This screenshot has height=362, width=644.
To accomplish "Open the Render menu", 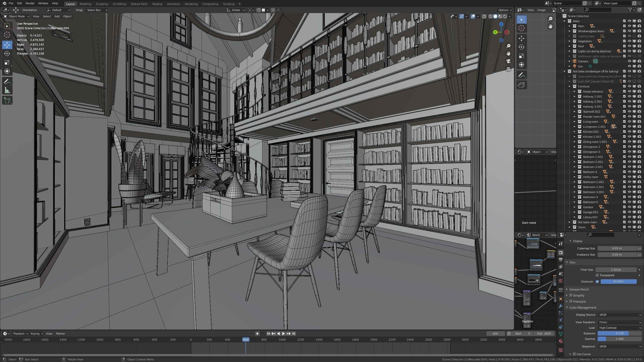I will [30, 3].
